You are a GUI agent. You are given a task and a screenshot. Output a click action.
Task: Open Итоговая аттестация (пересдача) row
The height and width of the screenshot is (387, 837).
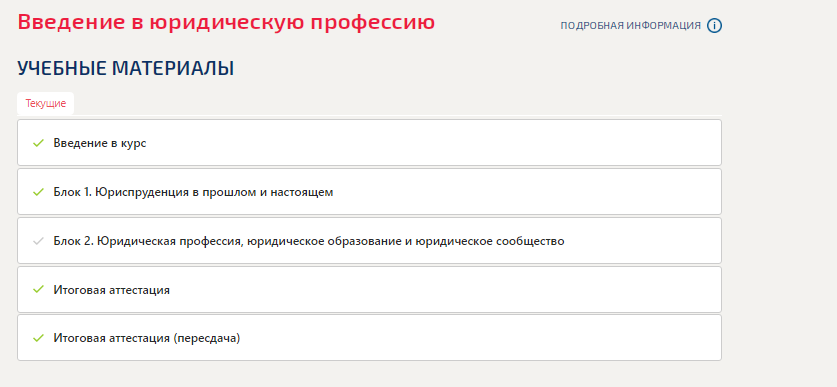point(369,338)
